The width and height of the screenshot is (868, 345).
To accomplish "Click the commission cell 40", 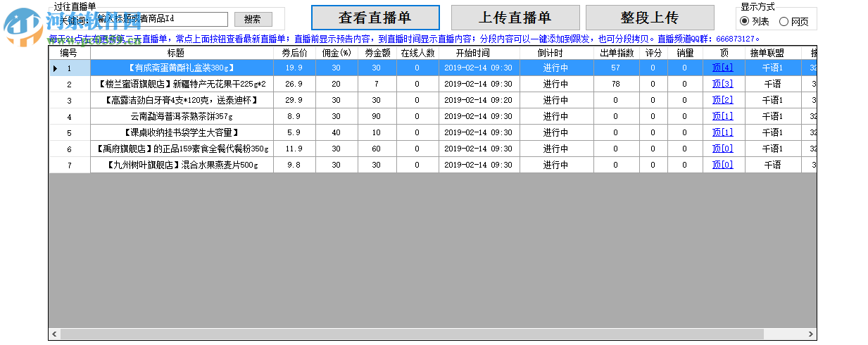I will tap(336, 132).
